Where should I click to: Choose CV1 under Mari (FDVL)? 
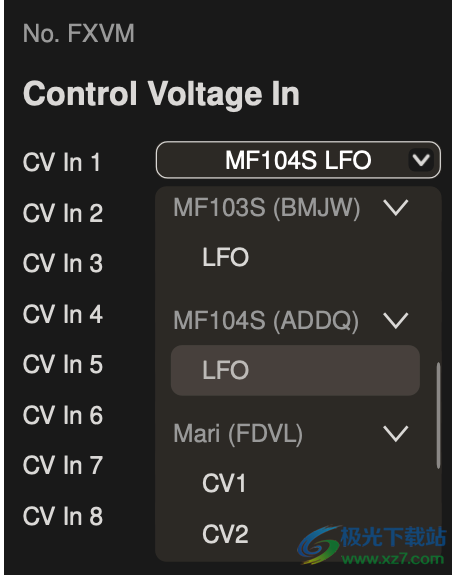295,483
